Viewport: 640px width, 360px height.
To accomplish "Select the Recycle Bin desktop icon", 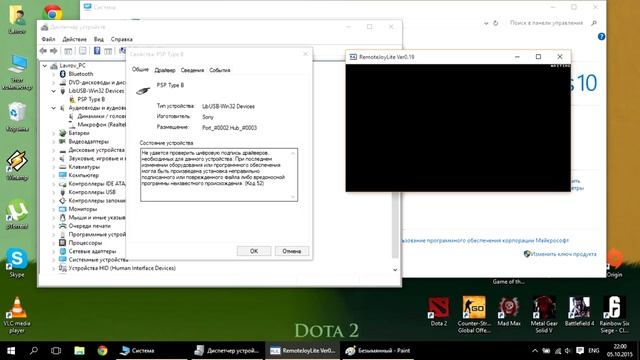I will pyautogui.click(x=17, y=117).
